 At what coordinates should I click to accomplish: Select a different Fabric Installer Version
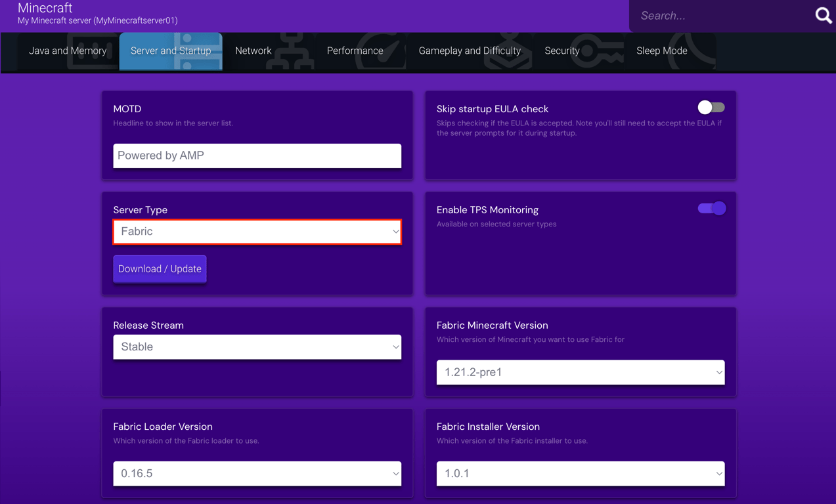click(x=580, y=473)
